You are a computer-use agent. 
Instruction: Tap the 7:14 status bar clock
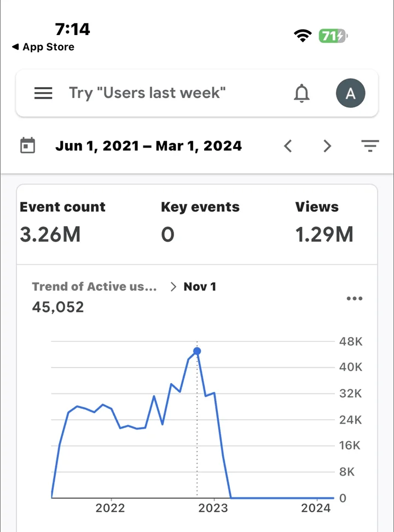coord(72,30)
